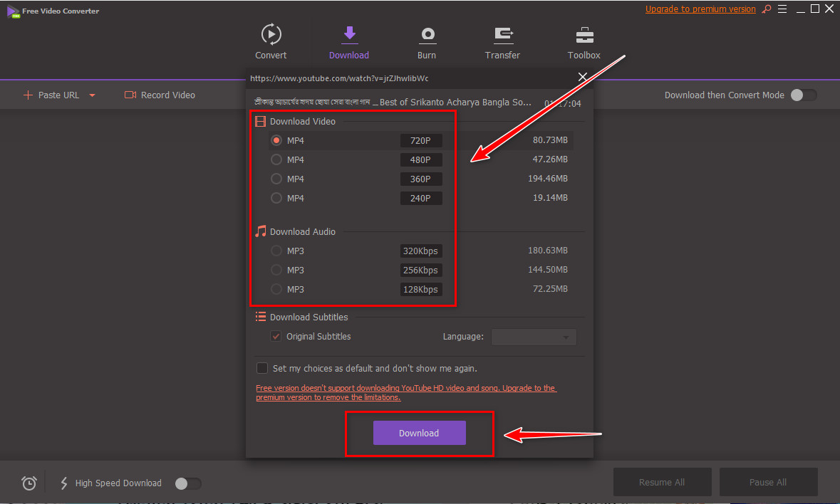This screenshot has height=504, width=840.
Task: Click the 80.73MB file size text
Action: (550, 140)
